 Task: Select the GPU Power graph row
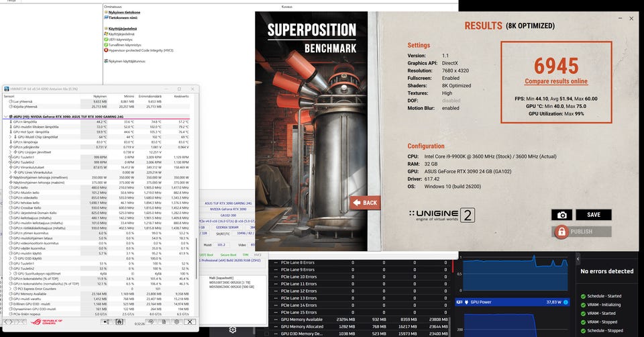pyautogui.click(x=512, y=302)
